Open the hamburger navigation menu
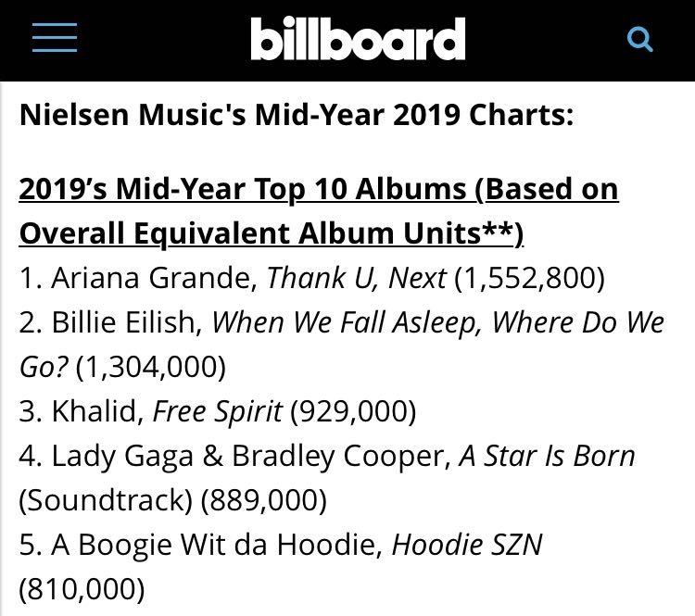Viewport: 695px width, 616px height. click(55, 38)
